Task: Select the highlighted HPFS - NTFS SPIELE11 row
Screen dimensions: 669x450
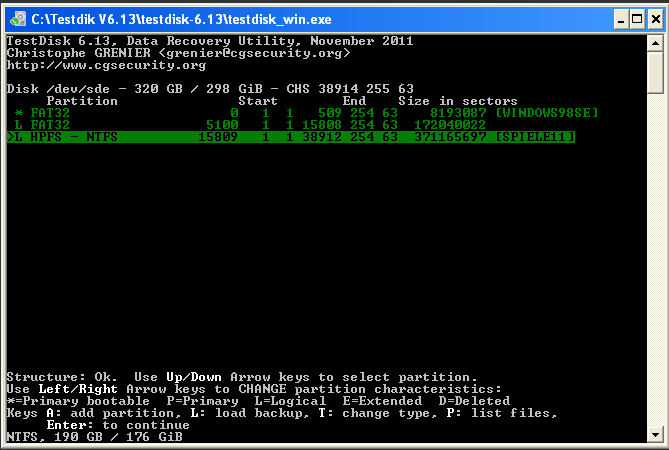Action: coord(291,137)
